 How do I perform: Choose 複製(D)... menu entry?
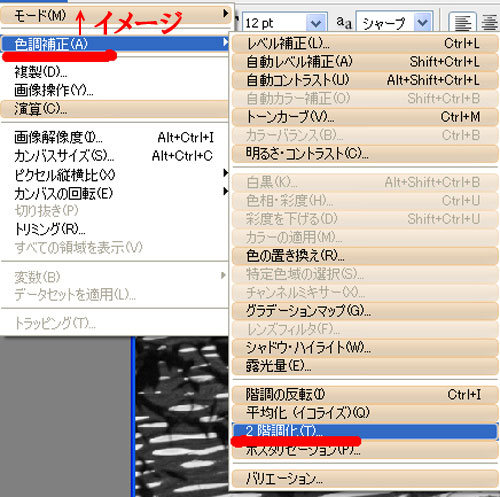point(115,72)
